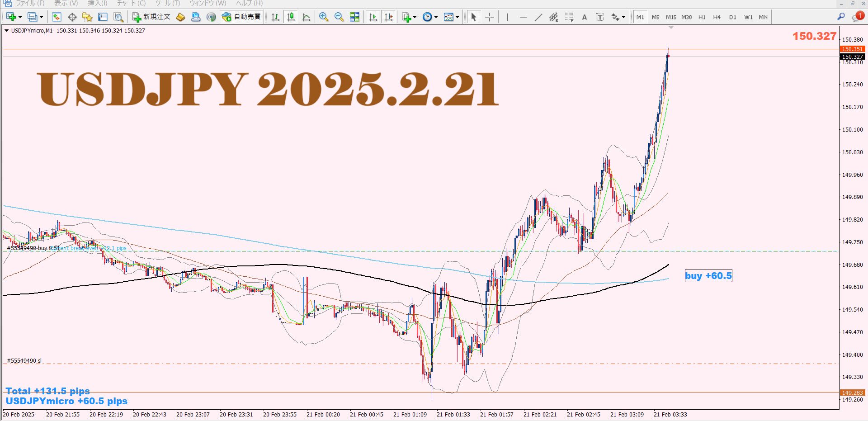Show the Terminal panel
Screen dimensions: 868x421
click(103, 17)
